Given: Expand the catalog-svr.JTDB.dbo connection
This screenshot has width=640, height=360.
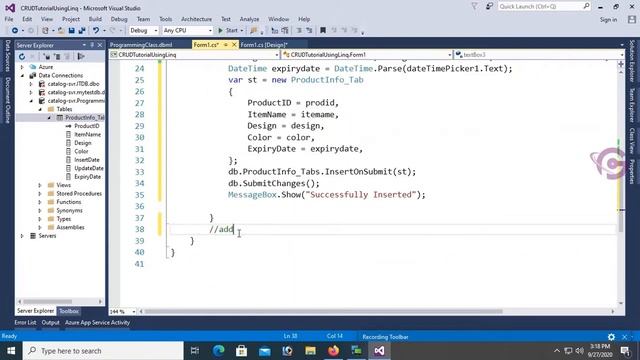Looking at the screenshot, I should tap(31, 84).
